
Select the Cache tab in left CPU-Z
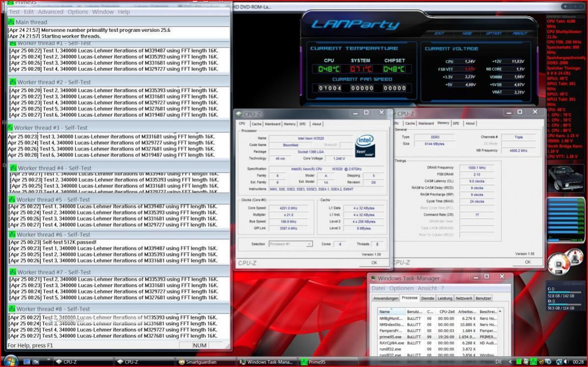(x=257, y=124)
